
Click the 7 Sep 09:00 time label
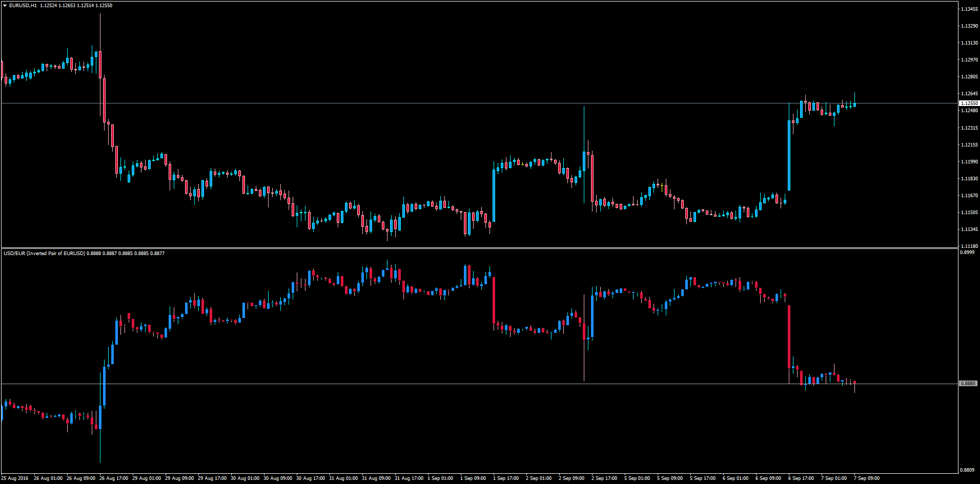pos(867,478)
